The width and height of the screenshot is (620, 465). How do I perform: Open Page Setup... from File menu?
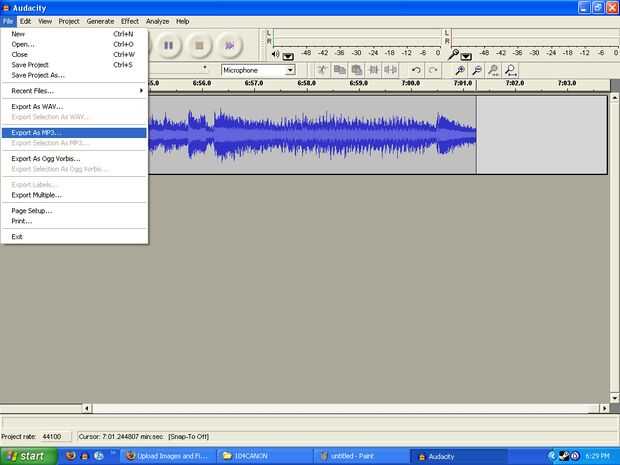(x=74, y=211)
